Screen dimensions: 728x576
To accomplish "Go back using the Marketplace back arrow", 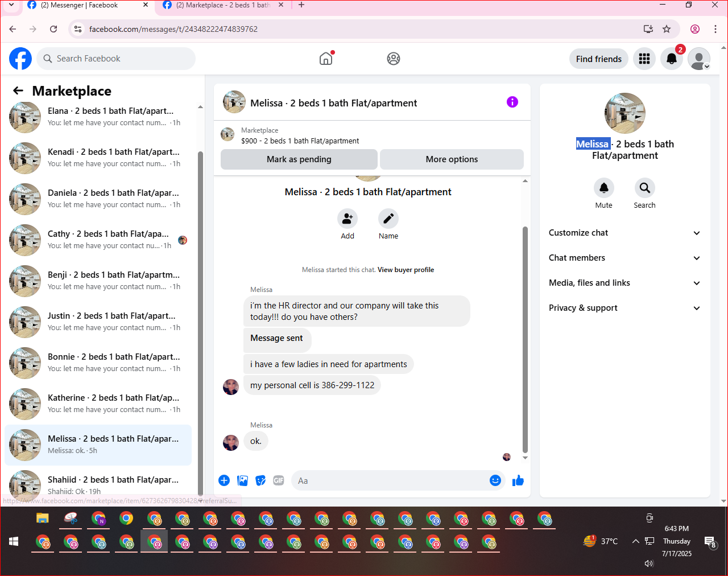I will 18,90.
